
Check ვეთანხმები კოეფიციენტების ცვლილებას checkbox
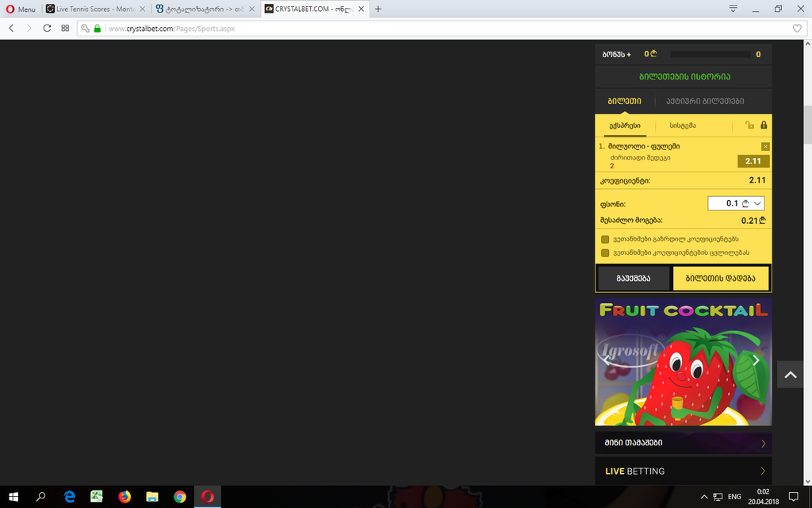pos(605,253)
